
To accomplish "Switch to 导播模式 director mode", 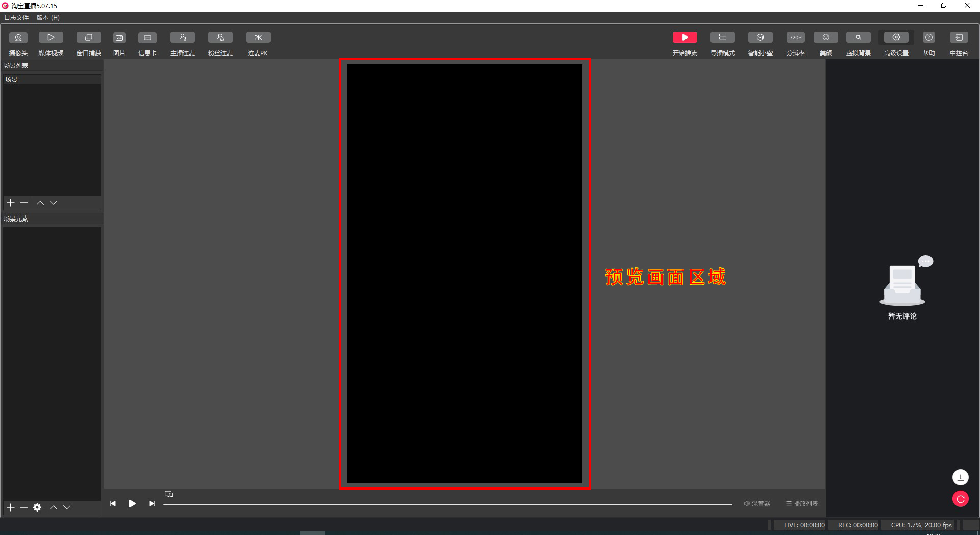I will (x=723, y=43).
